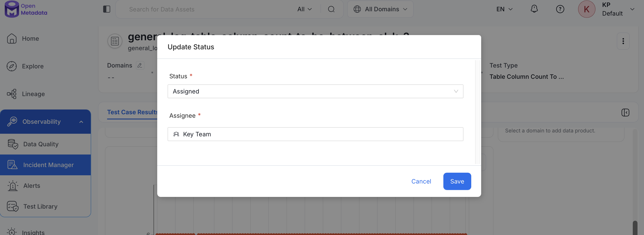Viewport: 644px width, 235px height.
Task: Open the help question mark icon
Action: (560, 9)
